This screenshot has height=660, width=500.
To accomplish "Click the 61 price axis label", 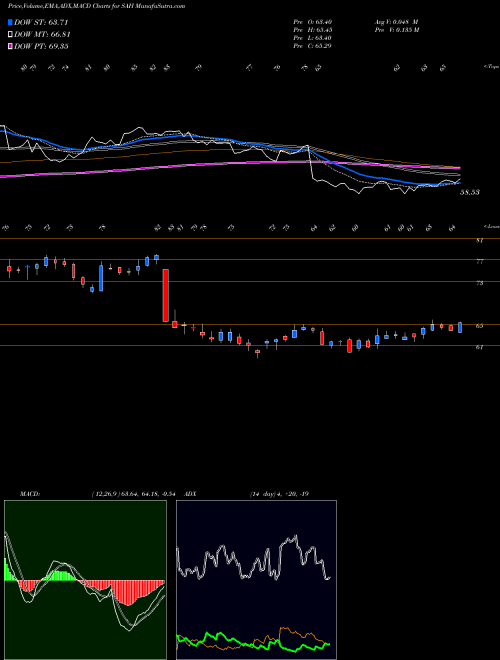I will [x=479, y=347].
